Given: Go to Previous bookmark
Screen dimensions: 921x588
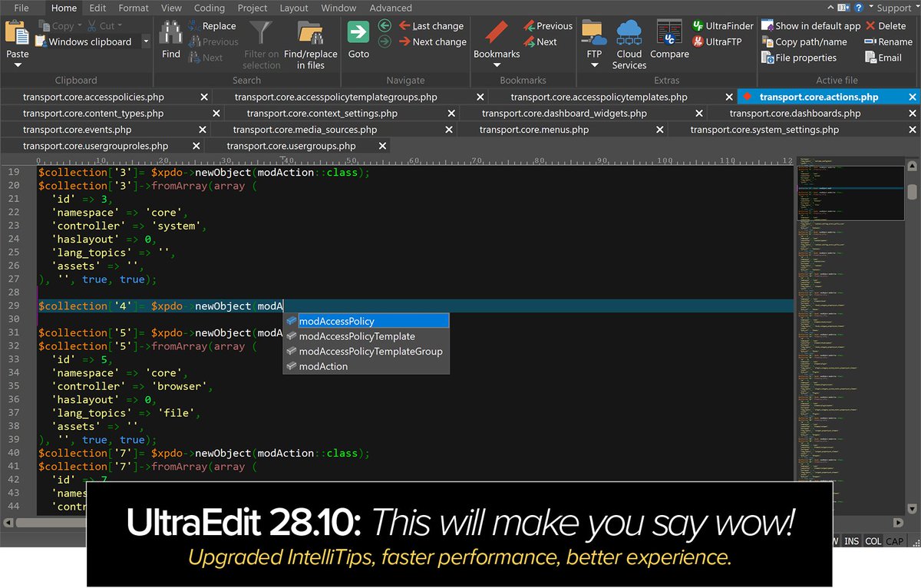Looking at the screenshot, I should tap(548, 26).
